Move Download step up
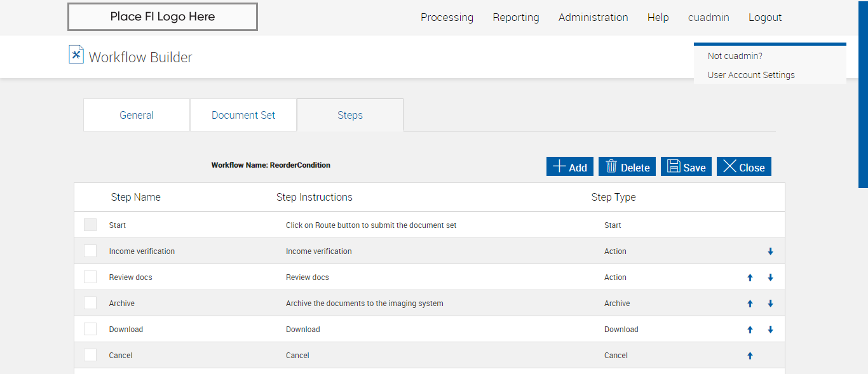The width and height of the screenshot is (868, 374). click(x=750, y=330)
